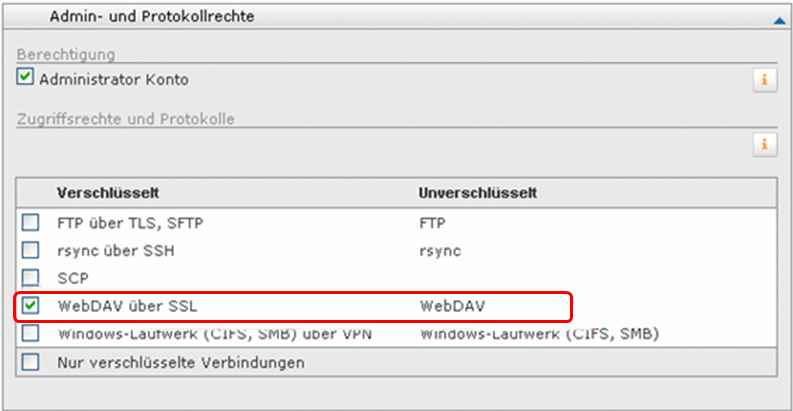Viewport: 793px width, 411px height.
Task: Click the info icon beside Administrator Konto
Action: pos(764,80)
